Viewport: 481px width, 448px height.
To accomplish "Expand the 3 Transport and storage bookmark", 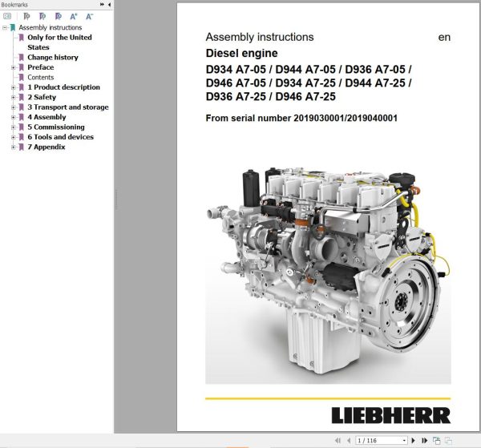I will click(13, 107).
